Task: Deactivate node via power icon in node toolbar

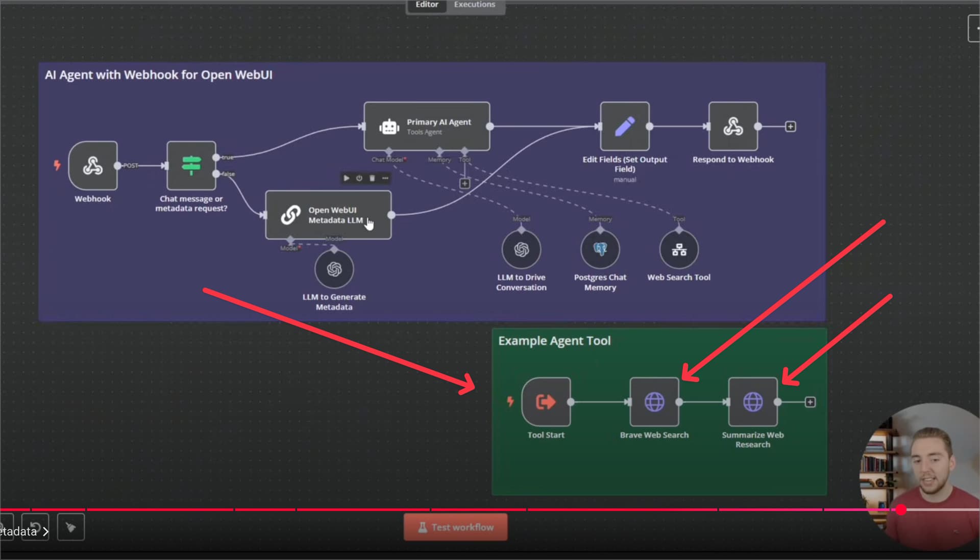Action: [359, 178]
